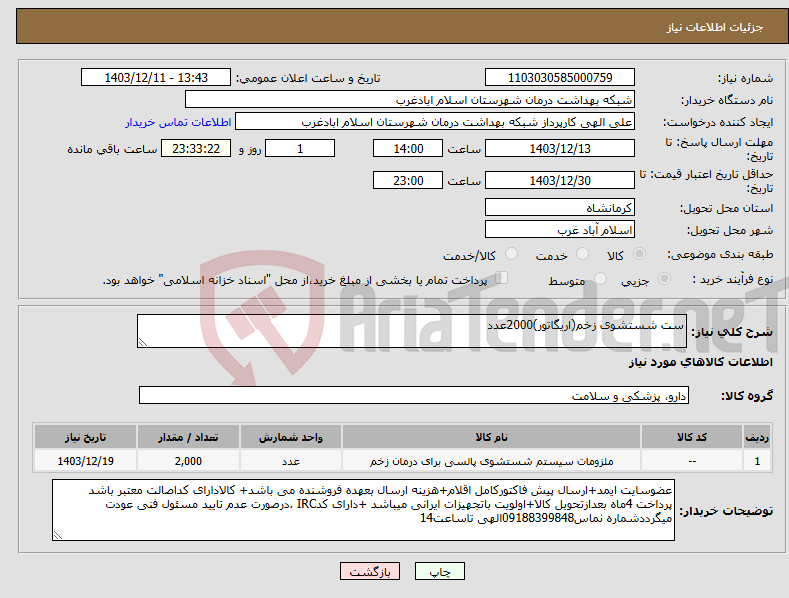This screenshot has width=789, height=598.
Task: Click the استان محل تحویل label
Action: [726, 208]
